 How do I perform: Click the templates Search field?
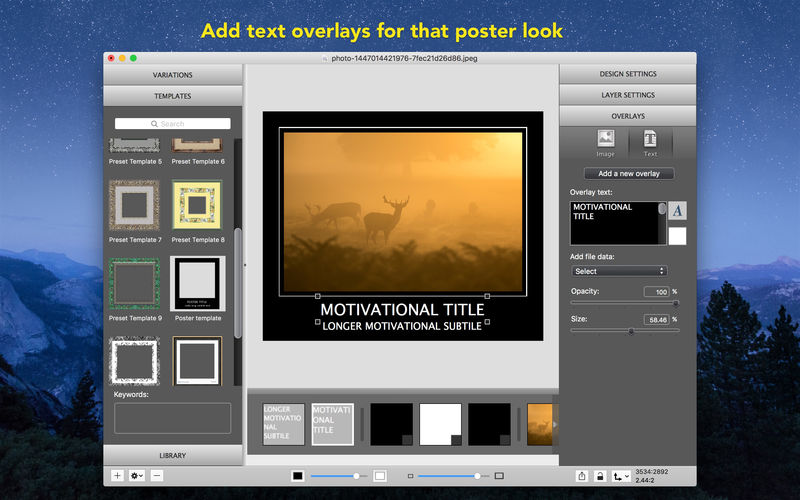tap(172, 124)
